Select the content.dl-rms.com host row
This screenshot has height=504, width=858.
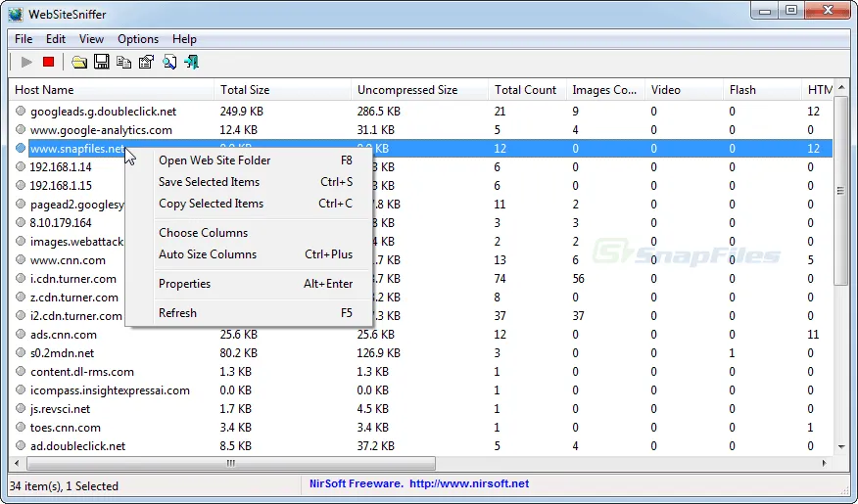click(421, 372)
